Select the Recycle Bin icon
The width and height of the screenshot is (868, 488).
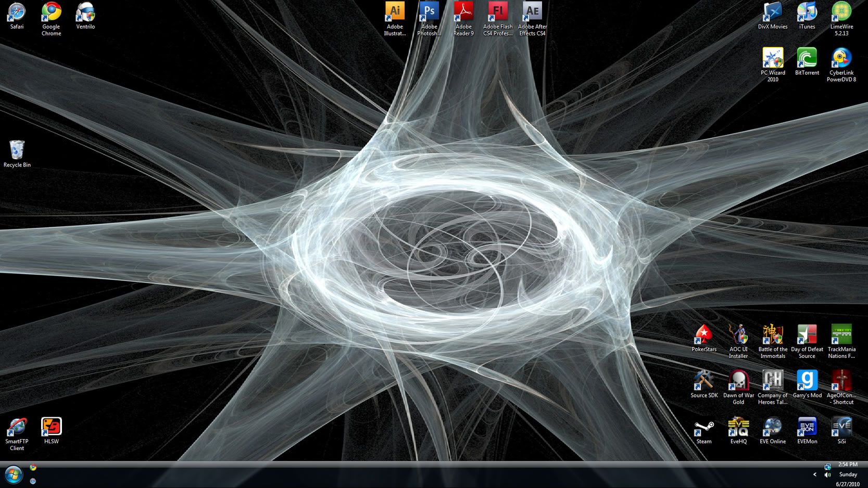tap(17, 153)
